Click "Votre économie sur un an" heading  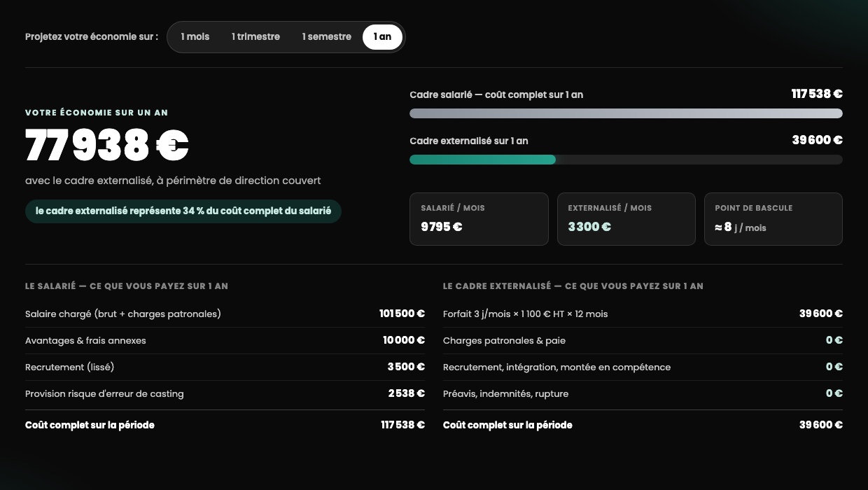(97, 113)
